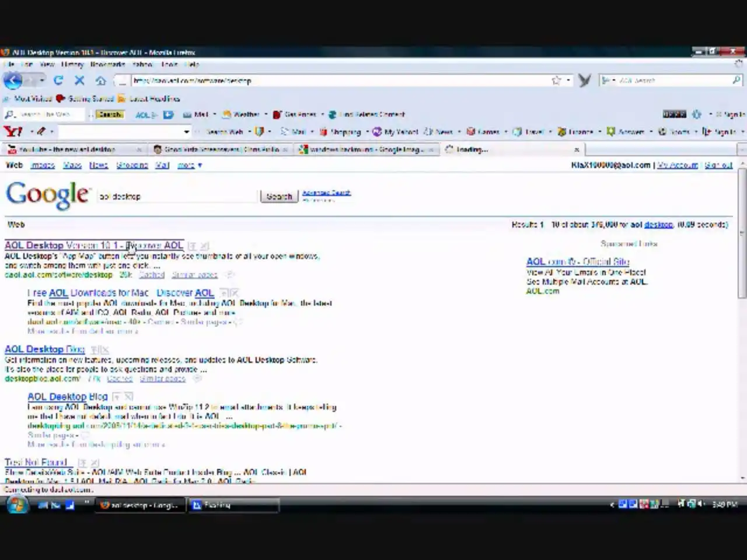Image resolution: width=747 pixels, height=560 pixels.
Task: Open Yahoo toolbar Sports
Action: click(675, 132)
